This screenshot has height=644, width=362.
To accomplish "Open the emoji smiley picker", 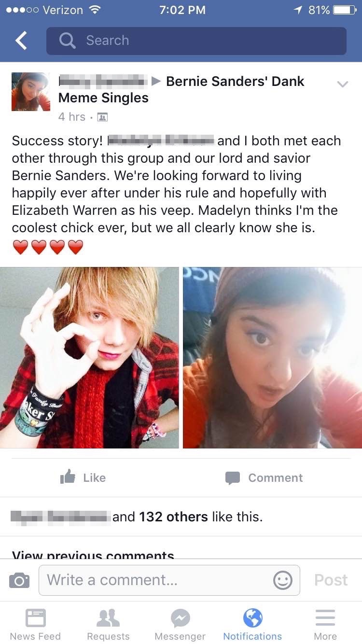I will point(283,580).
